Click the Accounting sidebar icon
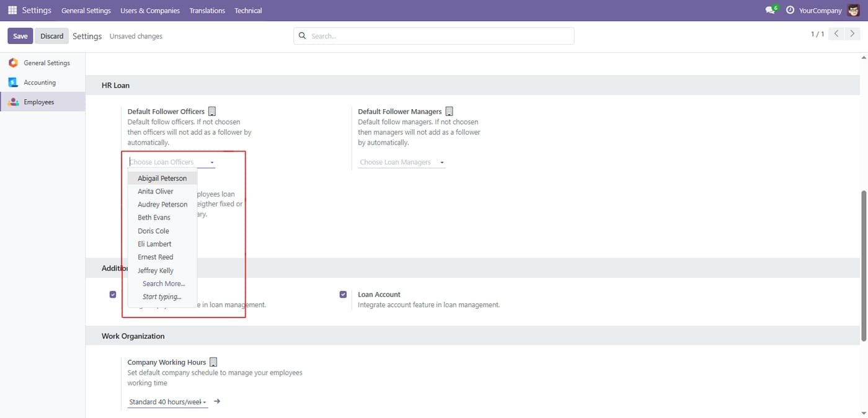 [13, 82]
